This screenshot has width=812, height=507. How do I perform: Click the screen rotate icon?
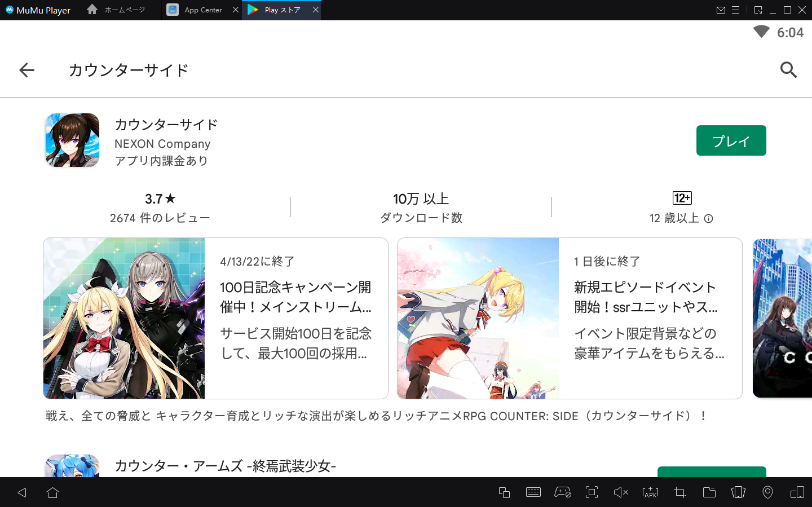738,492
